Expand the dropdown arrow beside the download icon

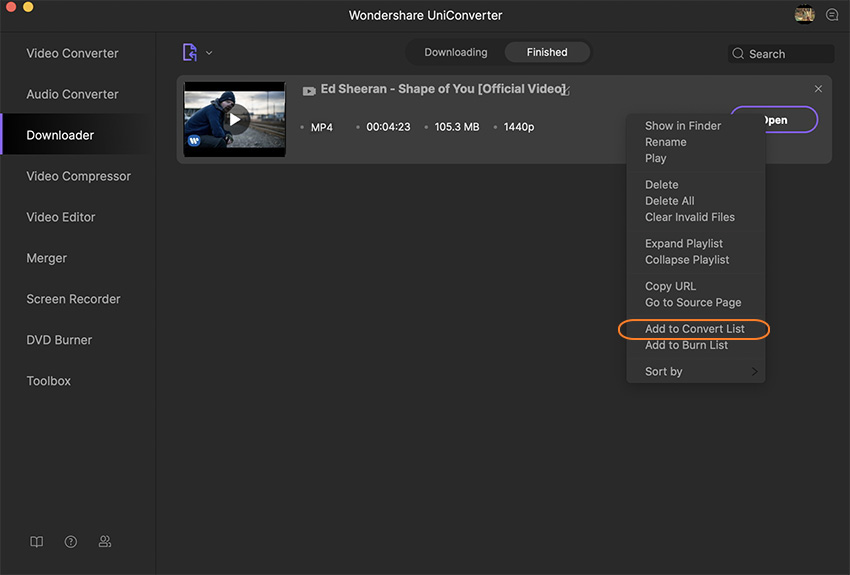pos(209,53)
